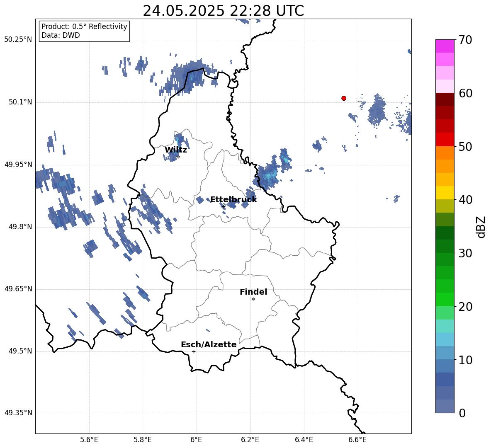Click the 6.6°E longitude label
The image size is (491, 448).
click(357, 440)
